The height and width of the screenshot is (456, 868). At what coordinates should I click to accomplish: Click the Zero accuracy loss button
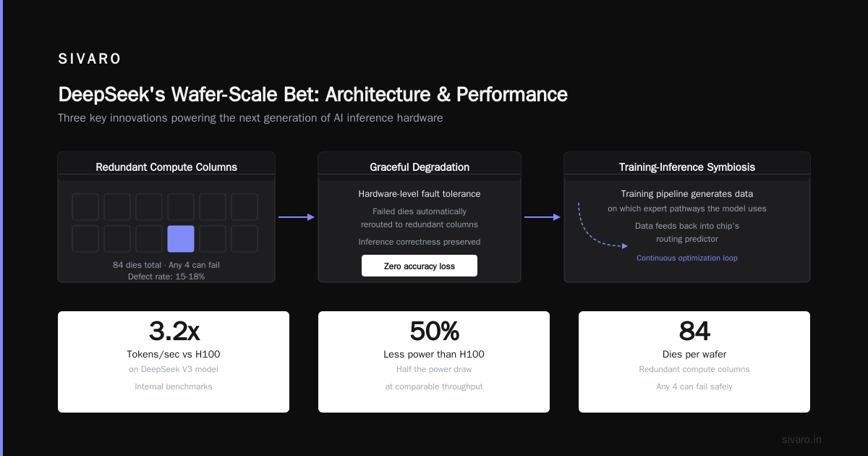tap(420, 266)
